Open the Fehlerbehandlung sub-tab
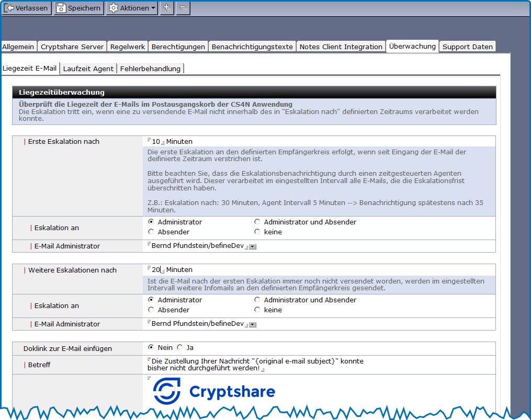531x420 pixels. pos(150,69)
